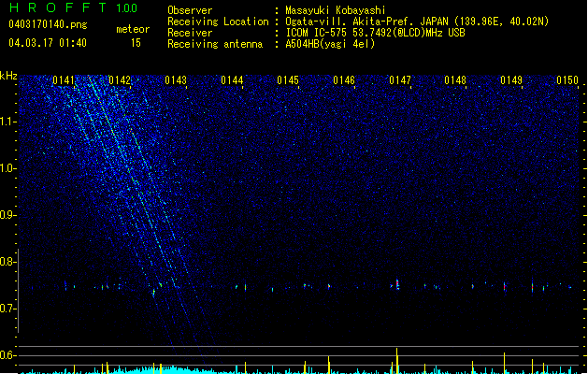The height and width of the screenshot is (374, 588).
Task: Click observer name Masayuki Kobayashi
Action: (x=336, y=10)
